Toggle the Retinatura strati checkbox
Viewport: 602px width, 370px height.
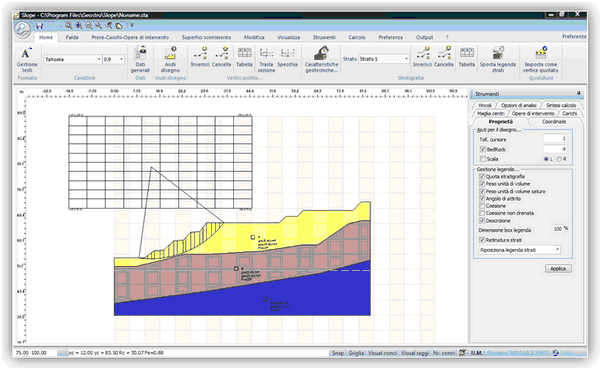[x=482, y=240]
